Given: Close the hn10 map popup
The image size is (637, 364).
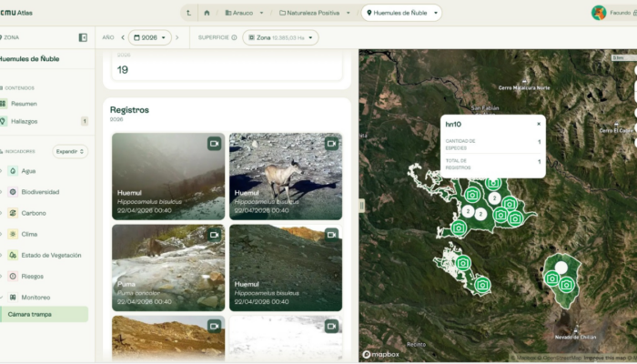Looking at the screenshot, I should pyautogui.click(x=539, y=124).
